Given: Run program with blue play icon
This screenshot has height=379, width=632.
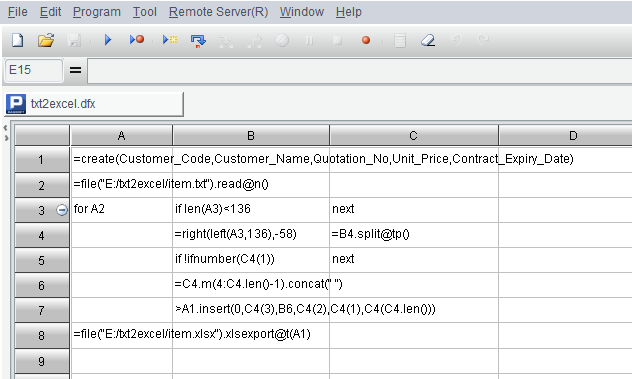Looking at the screenshot, I should pos(108,40).
